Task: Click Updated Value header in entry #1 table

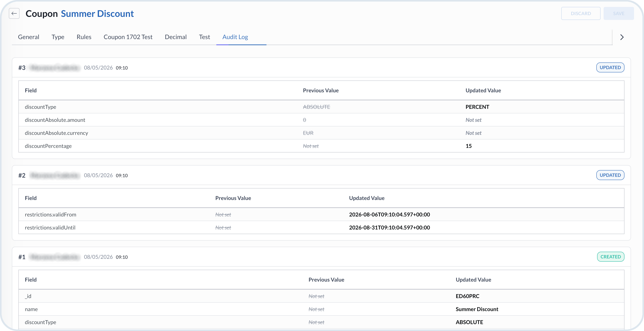Action: [x=473, y=279]
